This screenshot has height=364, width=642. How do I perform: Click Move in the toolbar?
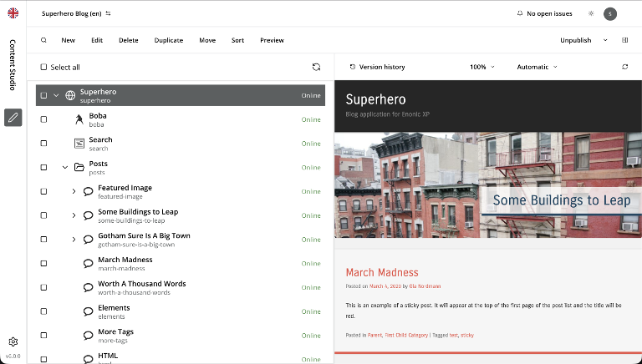coord(207,40)
